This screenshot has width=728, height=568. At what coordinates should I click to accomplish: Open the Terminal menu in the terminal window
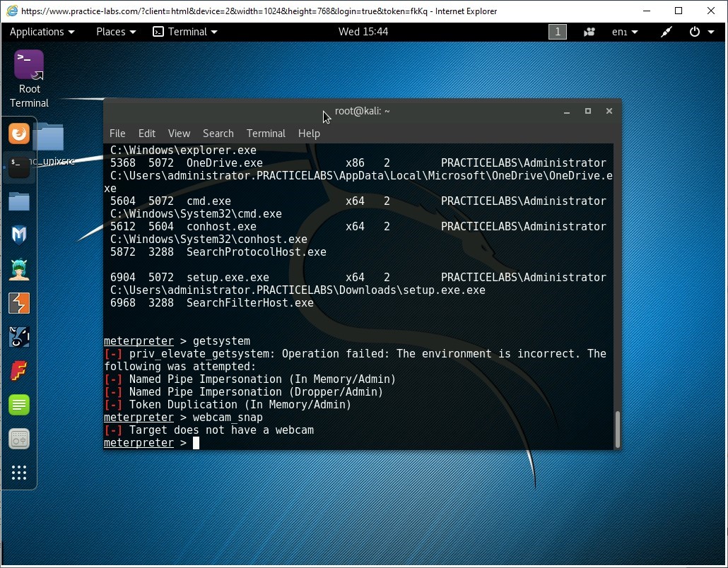click(266, 134)
